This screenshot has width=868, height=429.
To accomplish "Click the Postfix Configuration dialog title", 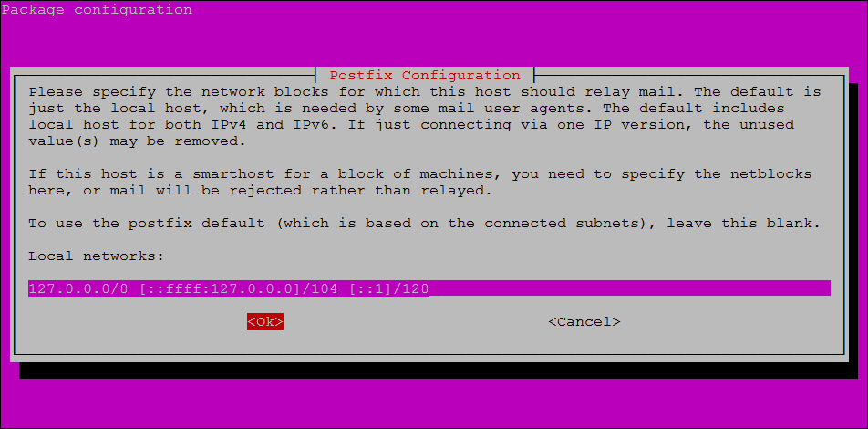I will point(425,76).
